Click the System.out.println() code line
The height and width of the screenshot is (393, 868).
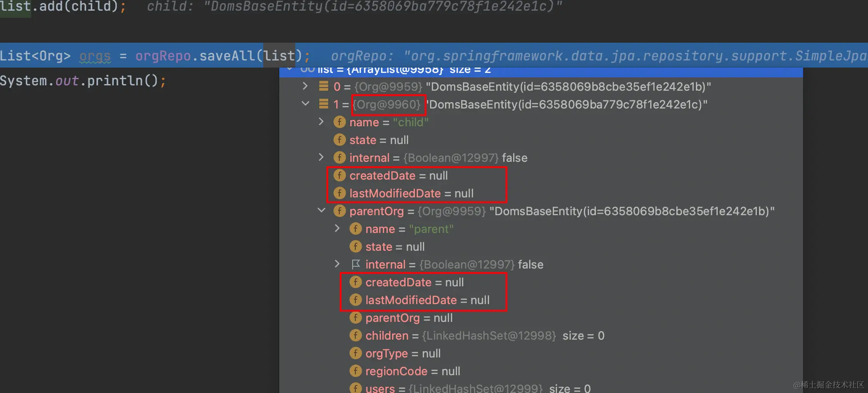click(x=83, y=81)
